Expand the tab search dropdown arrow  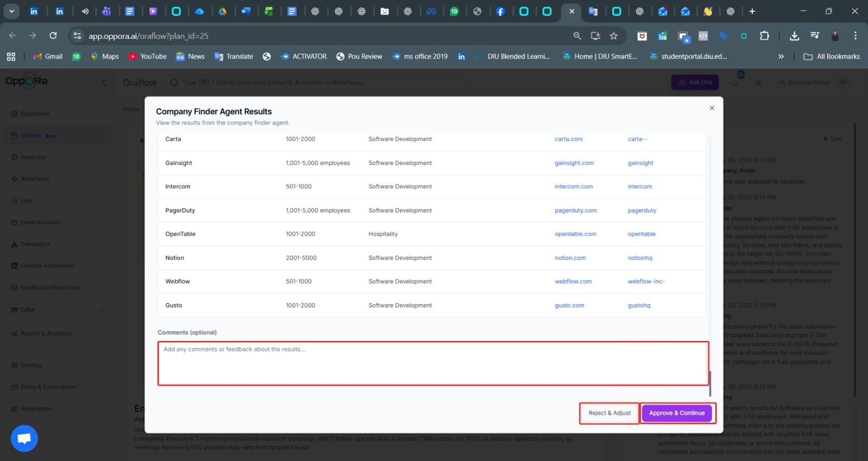[x=11, y=11]
